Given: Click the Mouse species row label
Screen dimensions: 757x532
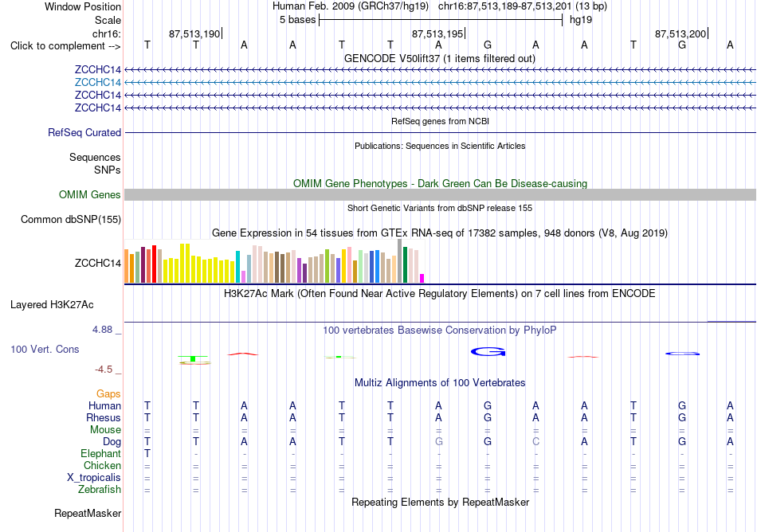Looking at the screenshot, I should point(105,430).
